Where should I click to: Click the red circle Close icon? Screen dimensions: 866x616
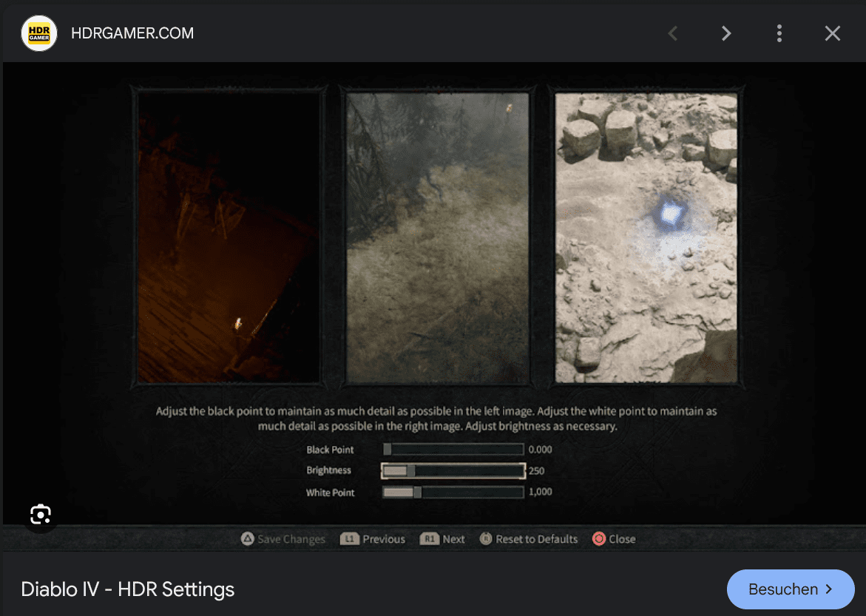[599, 538]
